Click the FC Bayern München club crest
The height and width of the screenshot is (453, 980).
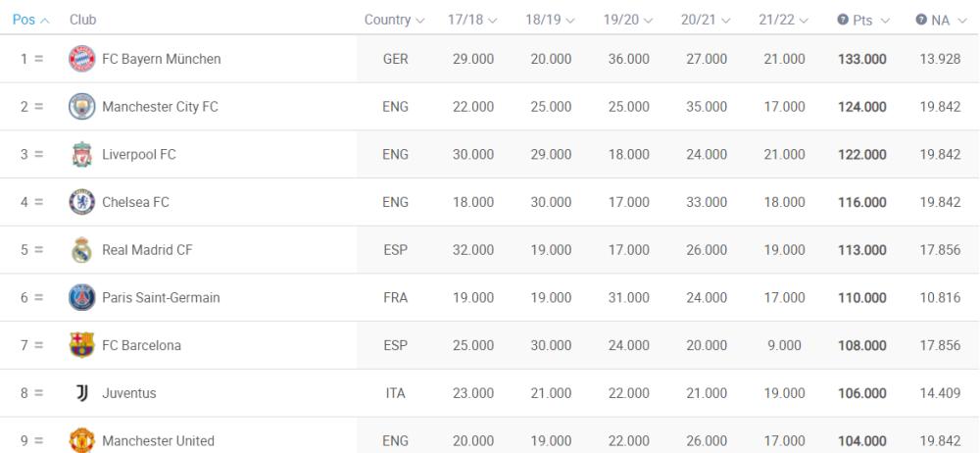82,59
